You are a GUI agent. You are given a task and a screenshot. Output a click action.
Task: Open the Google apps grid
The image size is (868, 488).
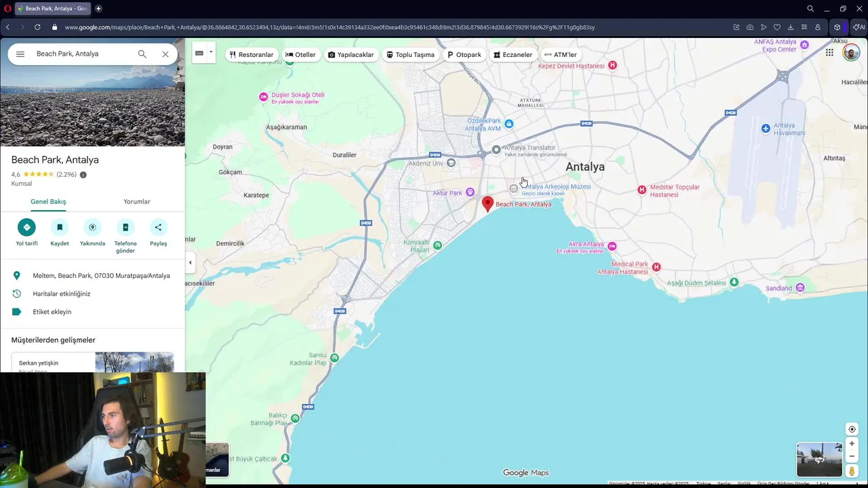point(829,52)
